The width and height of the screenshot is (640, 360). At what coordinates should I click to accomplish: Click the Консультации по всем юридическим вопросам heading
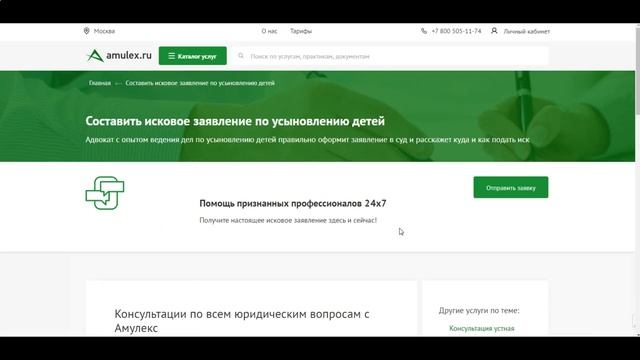242,321
